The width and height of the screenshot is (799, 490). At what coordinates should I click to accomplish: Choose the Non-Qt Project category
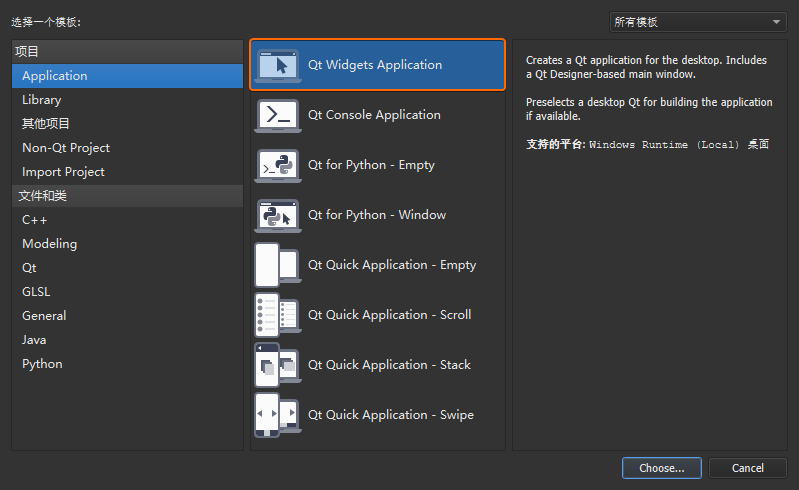[x=127, y=148]
